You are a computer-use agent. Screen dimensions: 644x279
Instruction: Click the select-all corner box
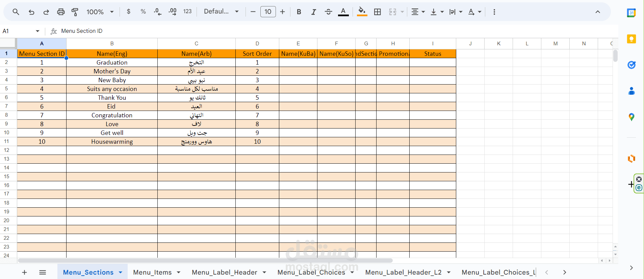[x=8, y=43]
